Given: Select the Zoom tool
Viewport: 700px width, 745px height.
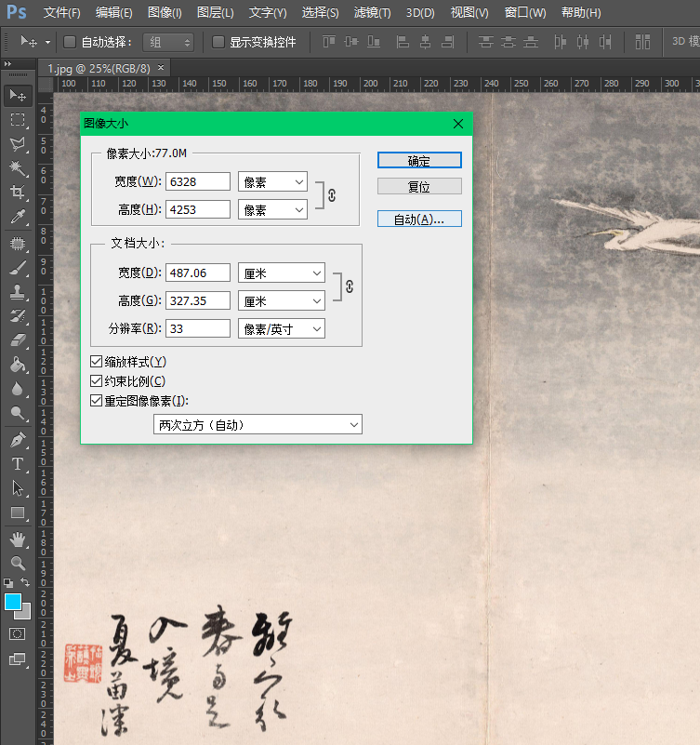Looking at the screenshot, I should click(18, 564).
